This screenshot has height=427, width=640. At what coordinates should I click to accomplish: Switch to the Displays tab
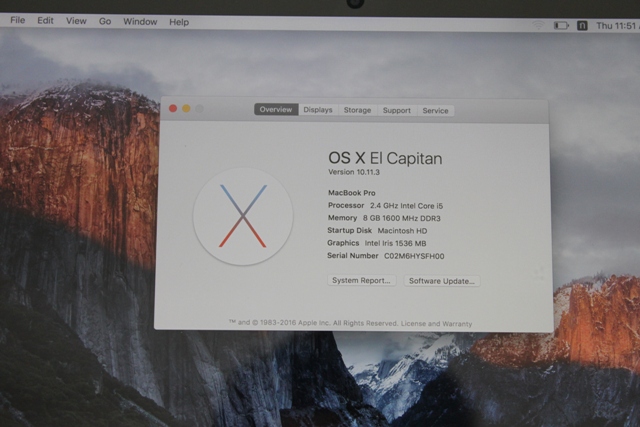318,110
